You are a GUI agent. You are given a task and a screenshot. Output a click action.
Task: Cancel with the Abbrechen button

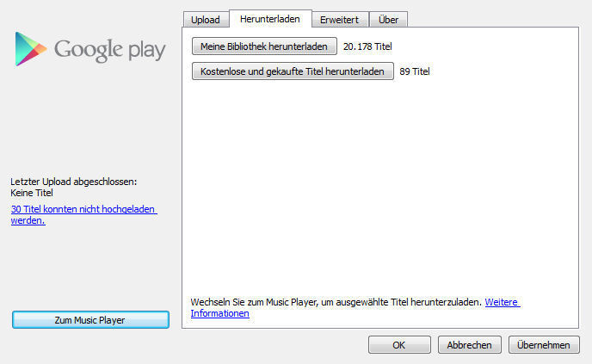click(x=469, y=345)
